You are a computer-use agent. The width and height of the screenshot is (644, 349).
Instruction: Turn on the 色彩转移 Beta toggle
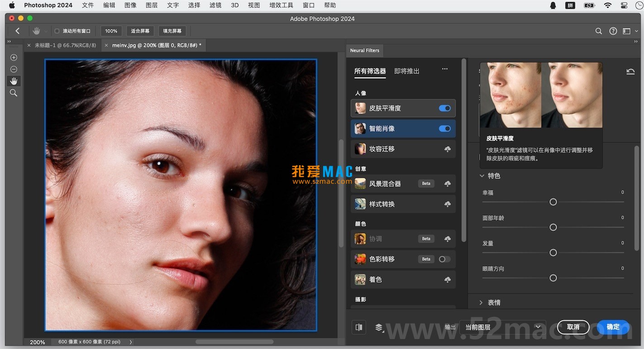(x=444, y=259)
